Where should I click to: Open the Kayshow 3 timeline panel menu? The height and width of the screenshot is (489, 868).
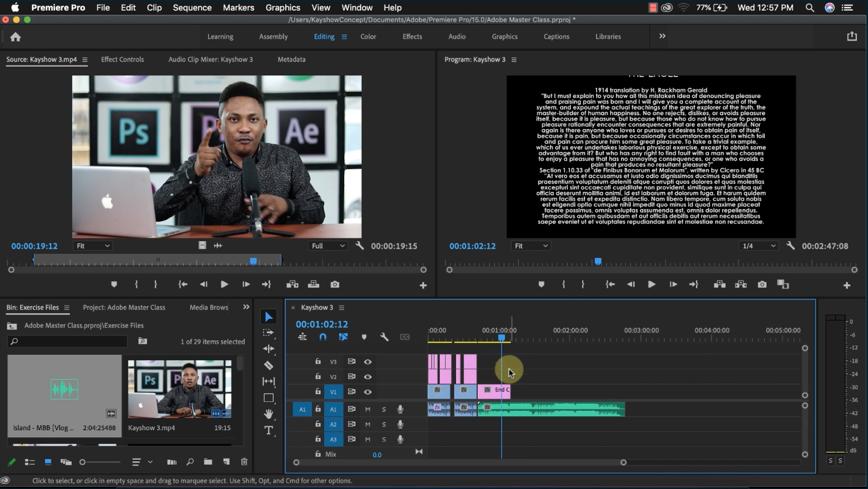click(x=341, y=308)
